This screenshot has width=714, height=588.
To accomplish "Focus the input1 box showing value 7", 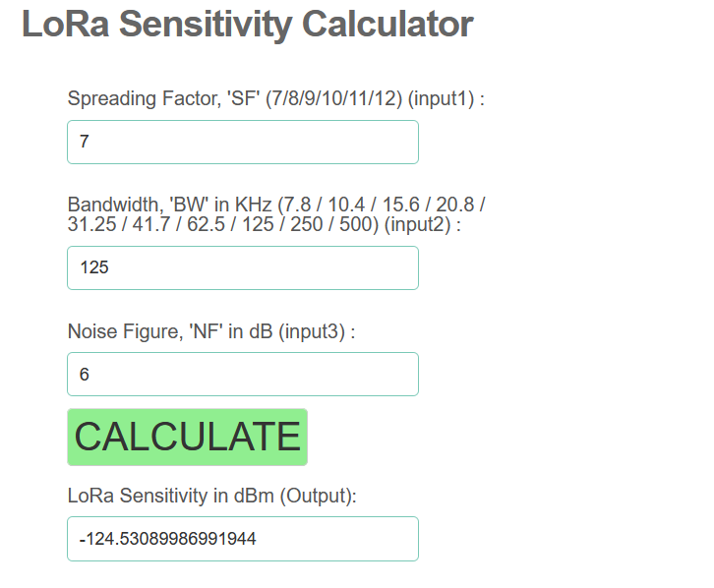I will click(242, 142).
